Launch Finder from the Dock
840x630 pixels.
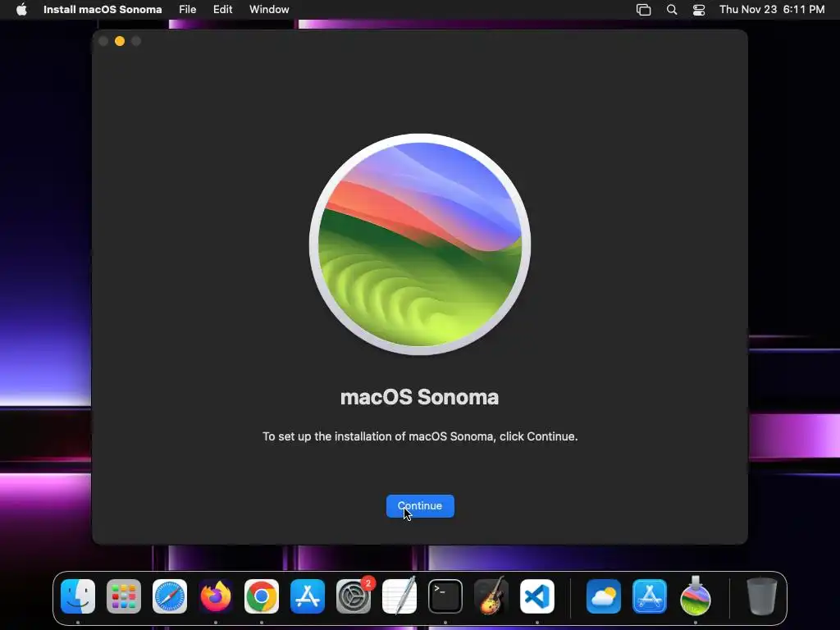[x=78, y=596]
